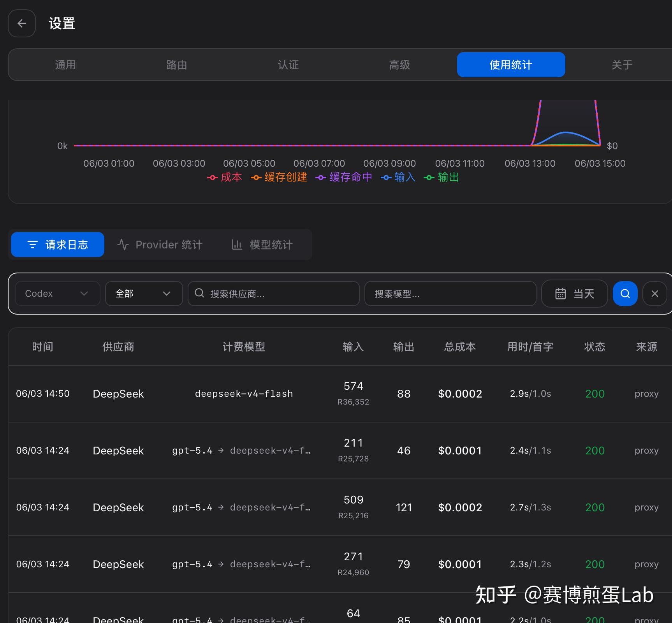Click the 供应商 column header
Image resolution: width=672 pixels, height=623 pixels.
click(118, 347)
